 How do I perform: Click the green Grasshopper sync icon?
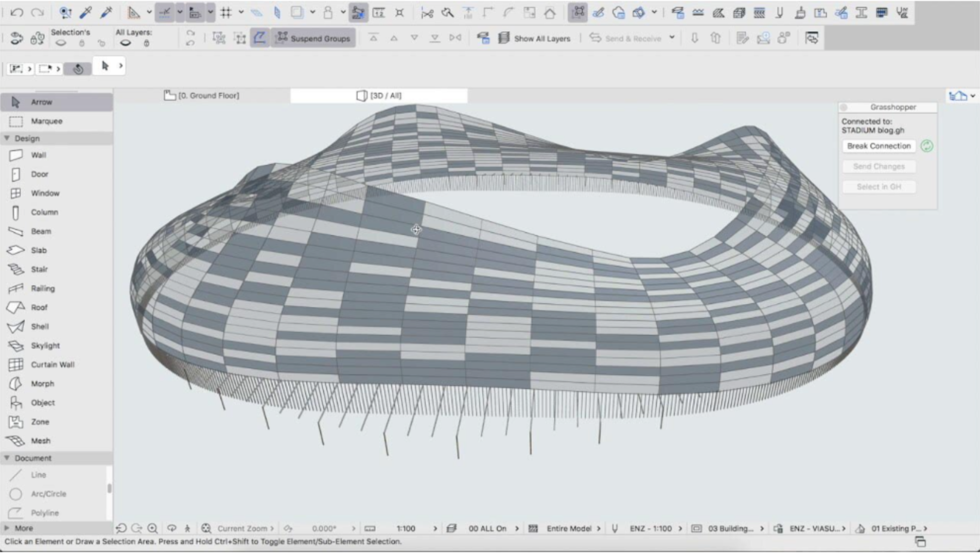click(x=927, y=146)
